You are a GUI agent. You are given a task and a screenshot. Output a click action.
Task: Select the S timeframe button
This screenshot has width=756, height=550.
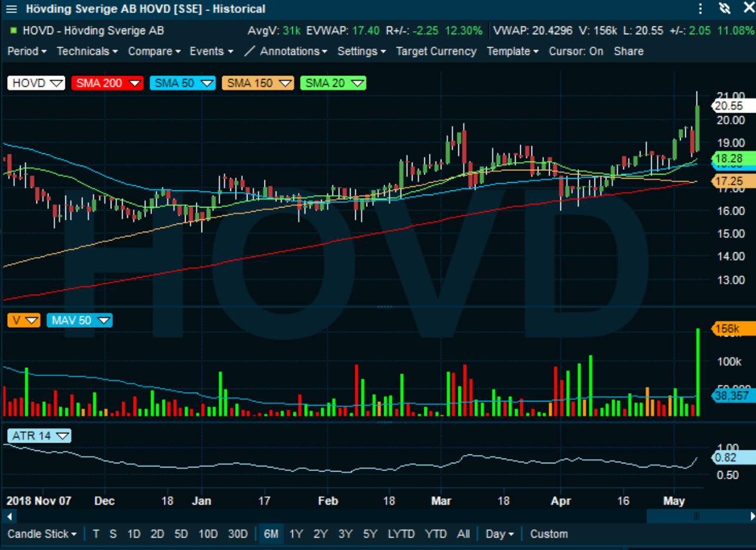113,534
